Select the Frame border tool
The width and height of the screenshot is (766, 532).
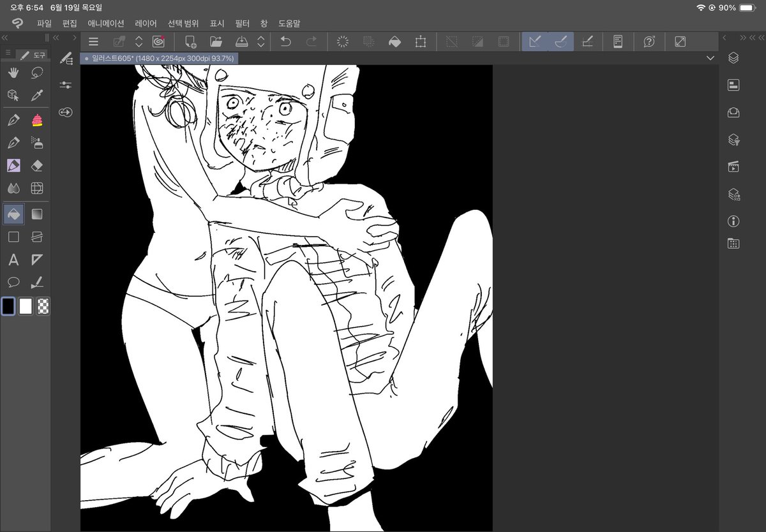click(37, 237)
